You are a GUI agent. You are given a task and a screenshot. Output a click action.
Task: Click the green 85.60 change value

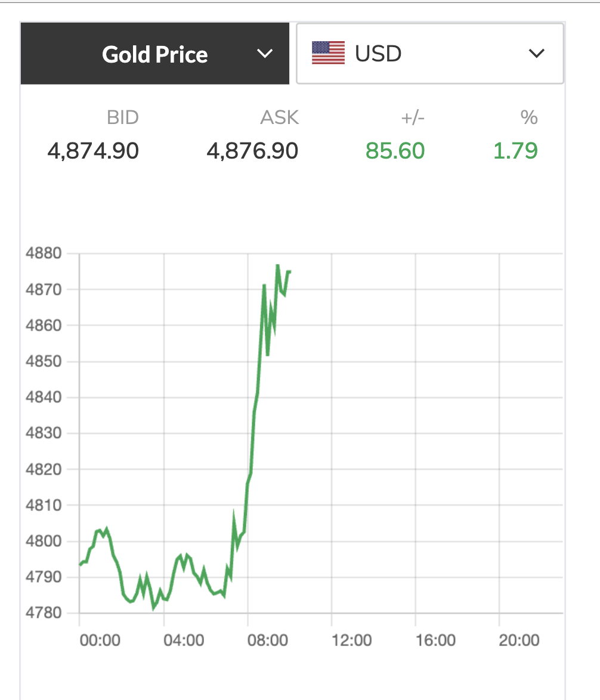click(395, 151)
